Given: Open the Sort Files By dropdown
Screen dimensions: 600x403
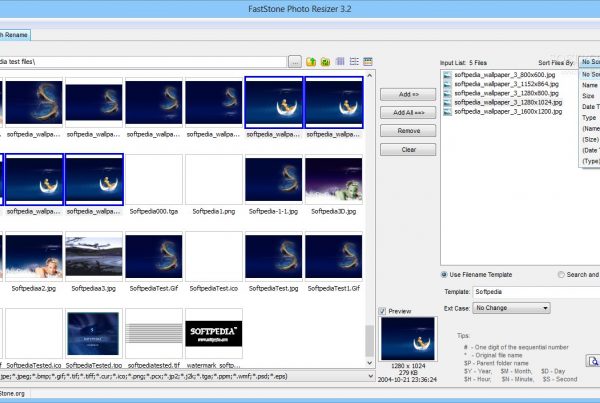Looking at the screenshot, I should tap(589, 62).
